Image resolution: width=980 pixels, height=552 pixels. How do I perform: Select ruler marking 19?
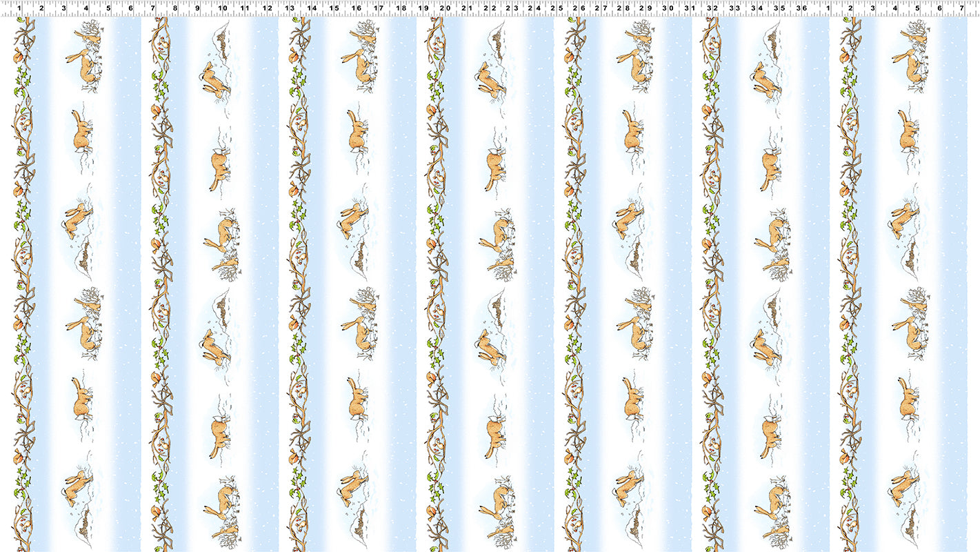[x=423, y=8]
